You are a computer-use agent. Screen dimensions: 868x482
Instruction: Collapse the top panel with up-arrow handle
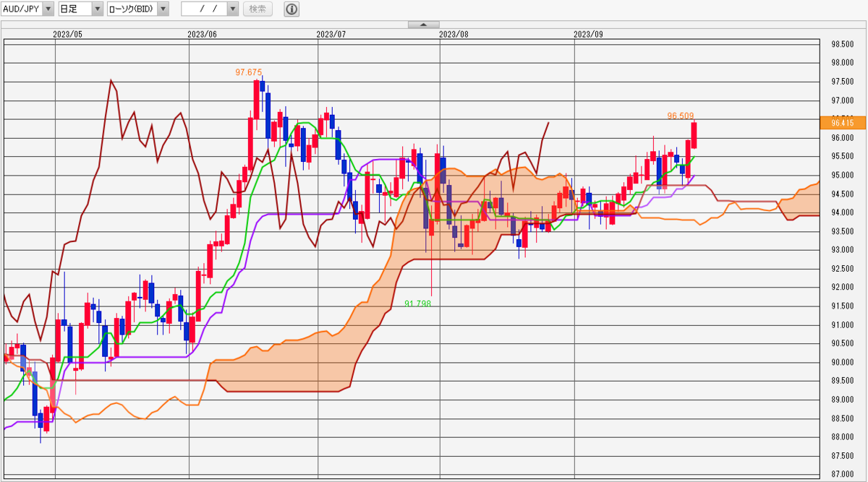coord(423,25)
